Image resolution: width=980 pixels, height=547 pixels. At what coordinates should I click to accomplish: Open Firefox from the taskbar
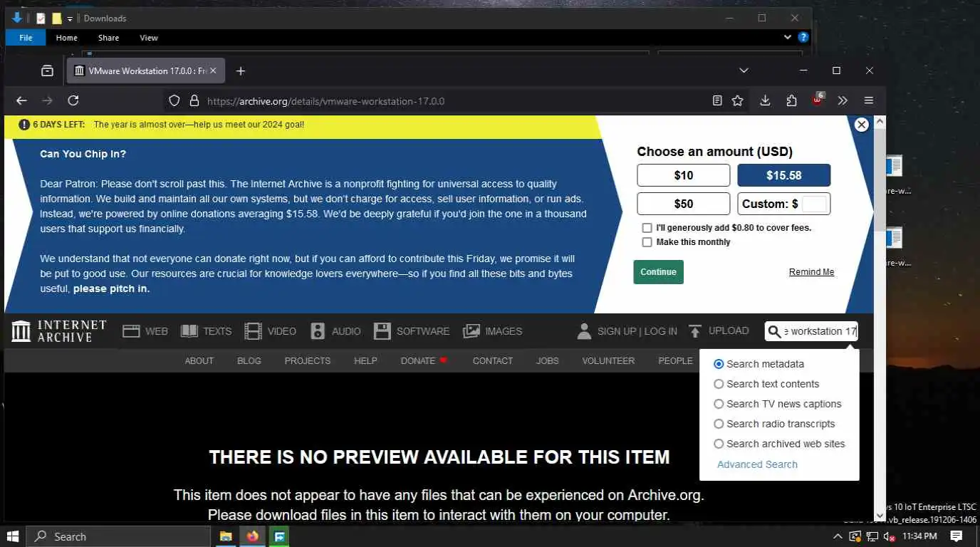coord(252,536)
